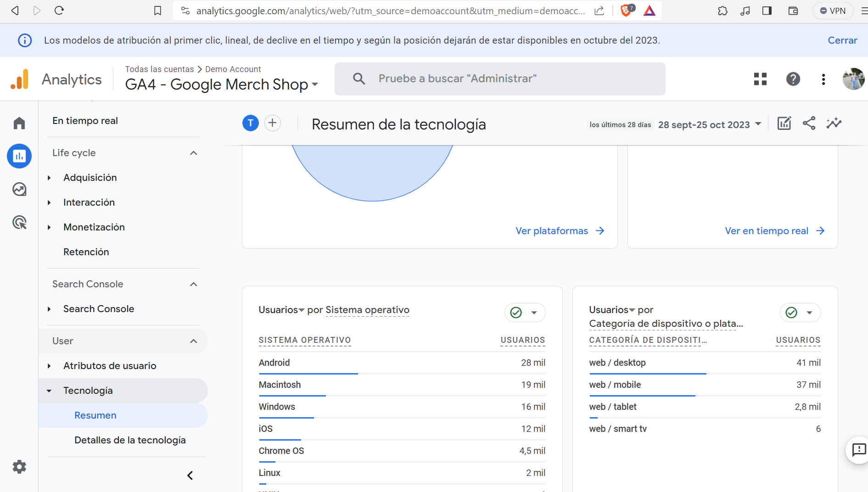Share this report

[809, 123]
